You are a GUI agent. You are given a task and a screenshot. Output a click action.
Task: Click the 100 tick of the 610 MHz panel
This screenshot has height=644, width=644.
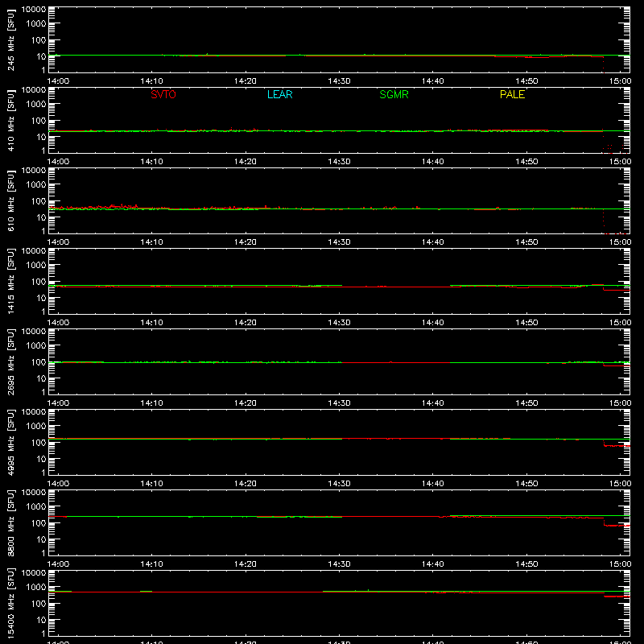[x=39, y=201]
